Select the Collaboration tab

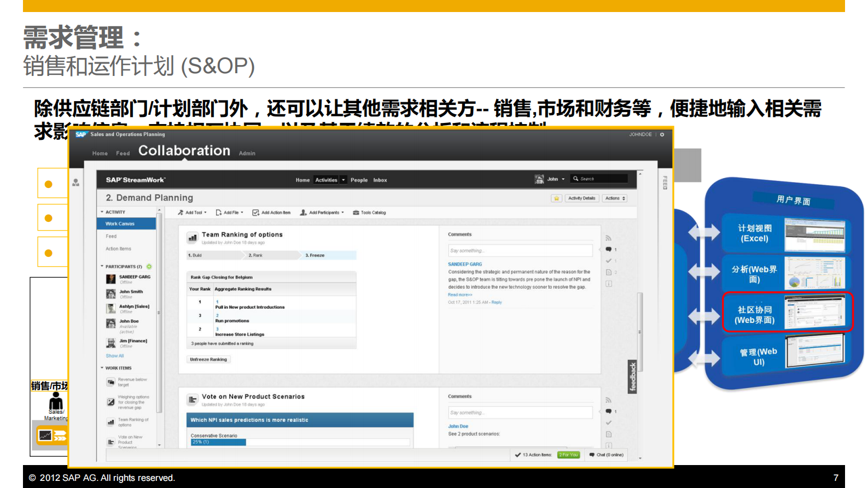[x=184, y=151]
